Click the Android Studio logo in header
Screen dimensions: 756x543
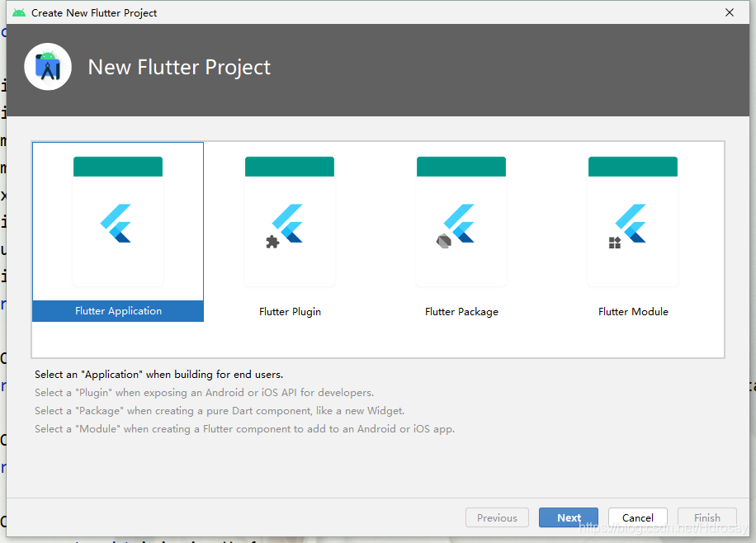pyautogui.click(x=48, y=67)
